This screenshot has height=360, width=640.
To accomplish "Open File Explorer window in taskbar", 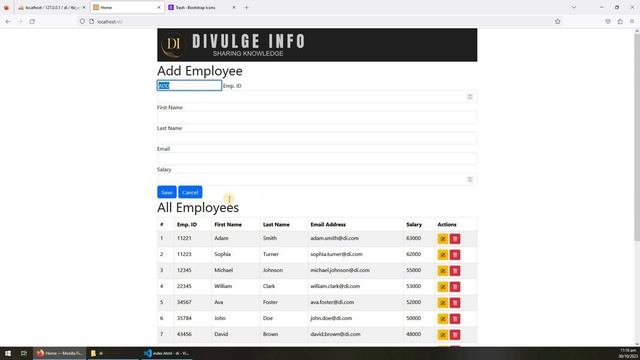I will [x=113, y=353].
